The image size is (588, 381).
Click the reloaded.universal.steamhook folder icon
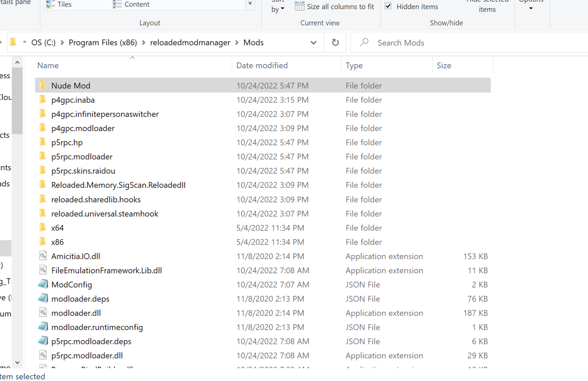point(43,213)
